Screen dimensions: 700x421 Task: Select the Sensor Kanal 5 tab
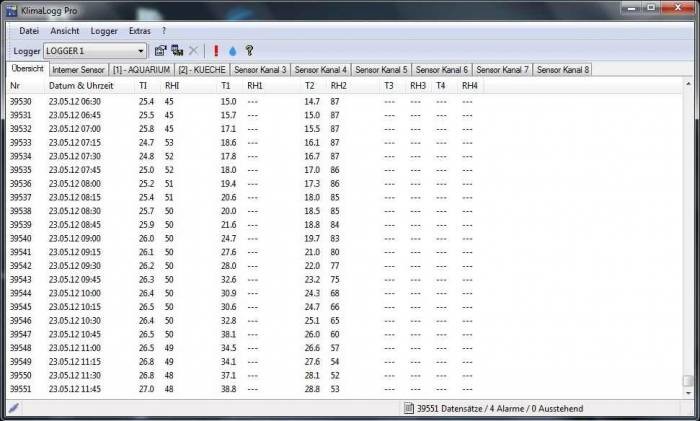pos(381,70)
